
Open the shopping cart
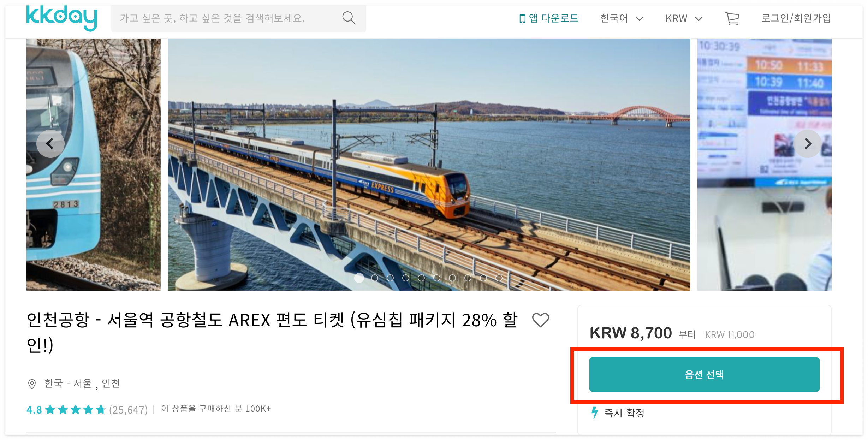pos(733,18)
